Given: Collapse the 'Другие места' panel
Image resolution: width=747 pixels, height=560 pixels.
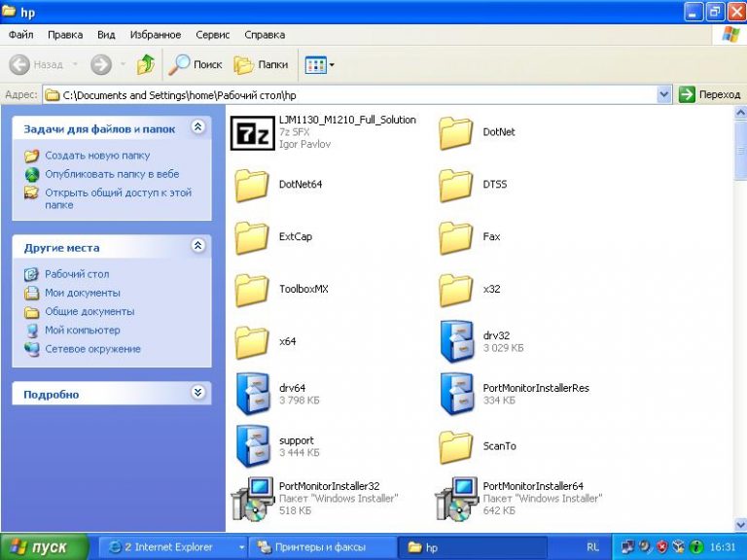Looking at the screenshot, I should (x=197, y=245).
